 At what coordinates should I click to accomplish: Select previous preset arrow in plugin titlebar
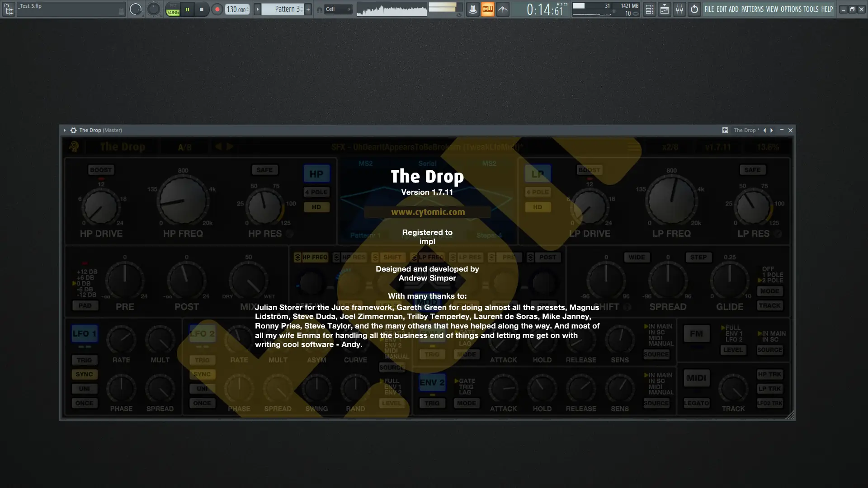[764, 130]
